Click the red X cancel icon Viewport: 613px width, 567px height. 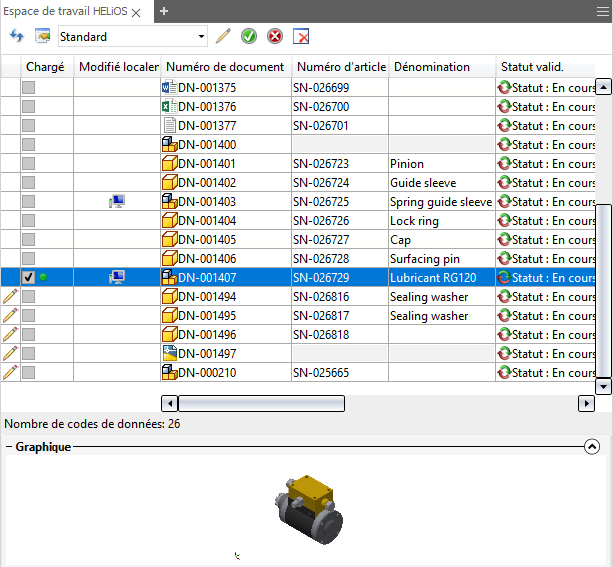click(x=275, y=36)
